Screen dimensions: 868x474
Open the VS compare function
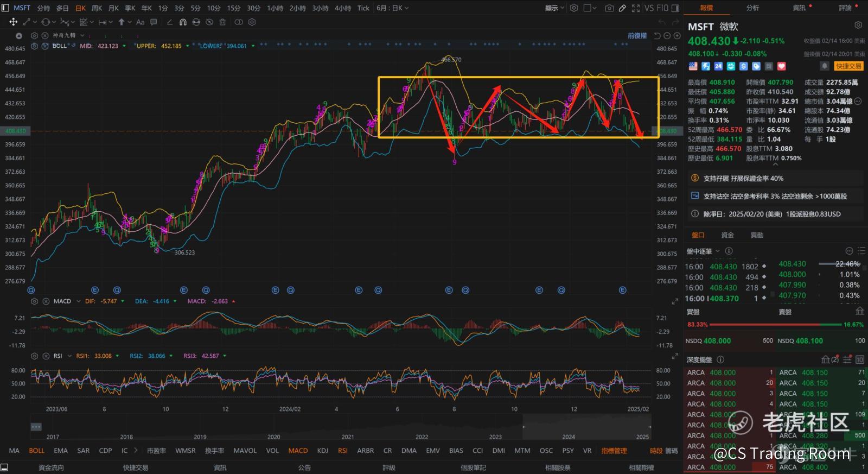(x=649, y=8)
